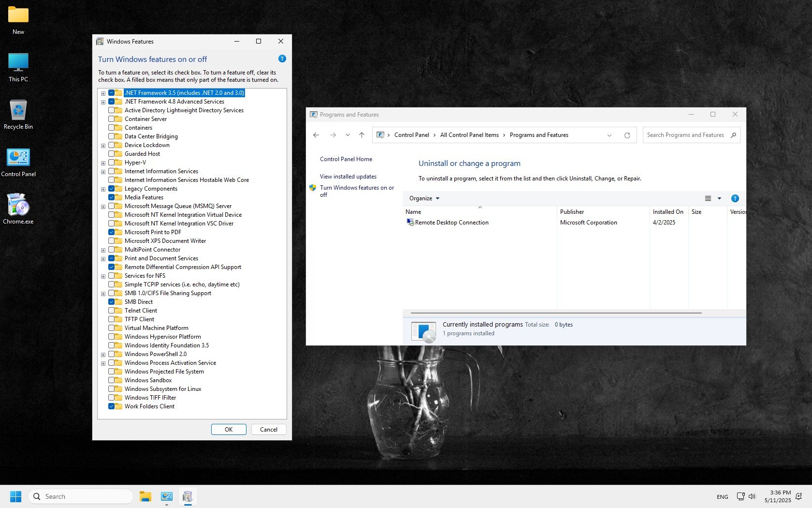Expand the Internet Information Services node
Image resolution: width=812 pixels, height=508 pixels.
click(103, 172)
